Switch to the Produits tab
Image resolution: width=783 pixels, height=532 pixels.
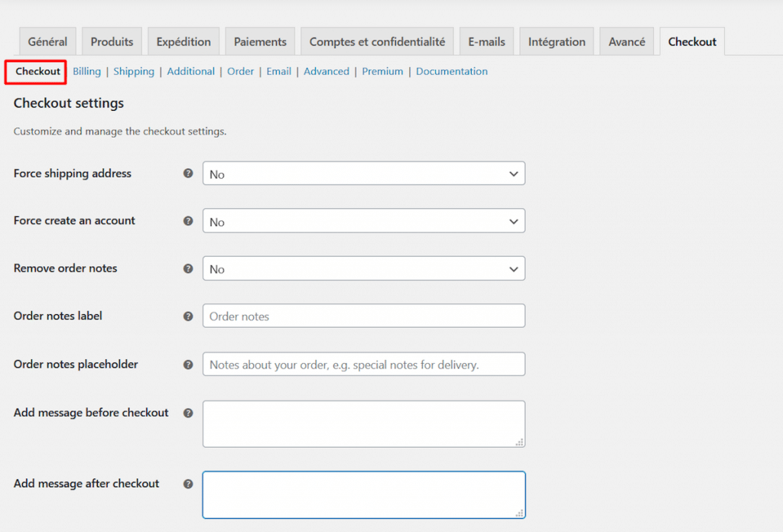pyautogui.click(x=112, y=41)
